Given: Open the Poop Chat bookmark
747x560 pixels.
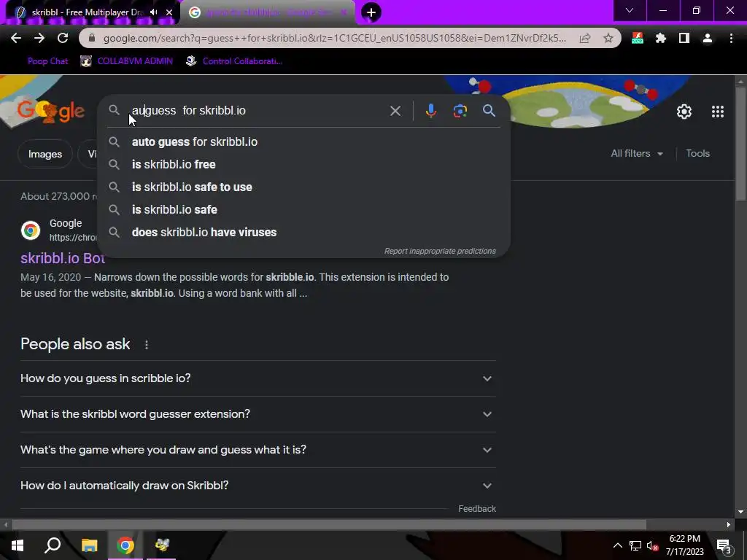Looking at the screenshot, I should pos(47,61).
